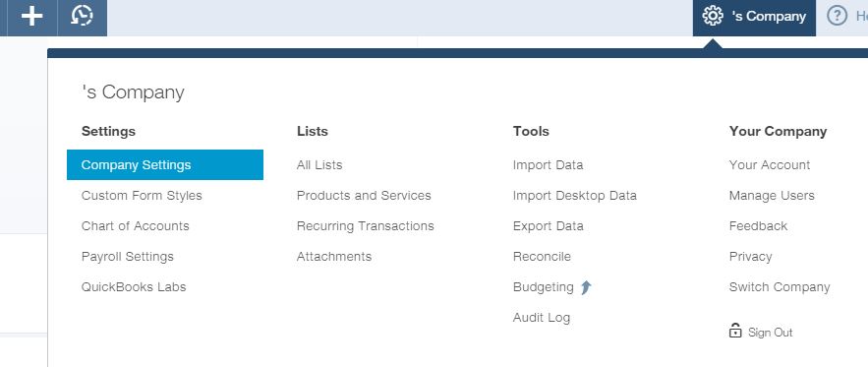Open the Audit Log

(x=542, y=318)
